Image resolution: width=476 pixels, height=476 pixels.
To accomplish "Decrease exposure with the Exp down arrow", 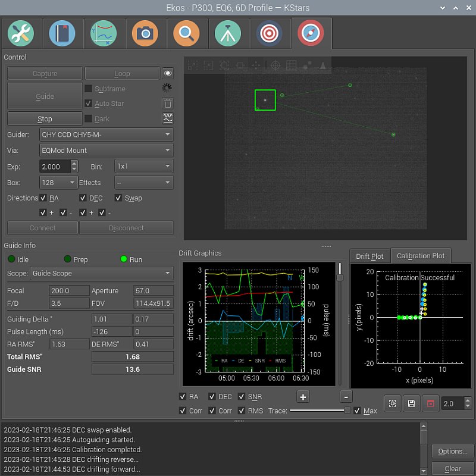I will click(x=74, y=169).
